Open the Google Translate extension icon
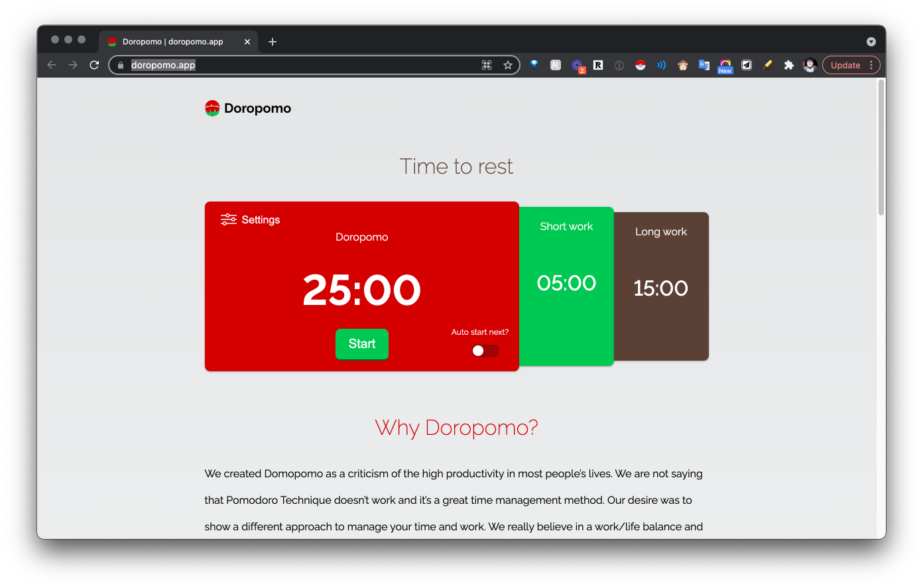Image resolution: width=923 pixels, height=588 pixels. click(x=704, y=65)
